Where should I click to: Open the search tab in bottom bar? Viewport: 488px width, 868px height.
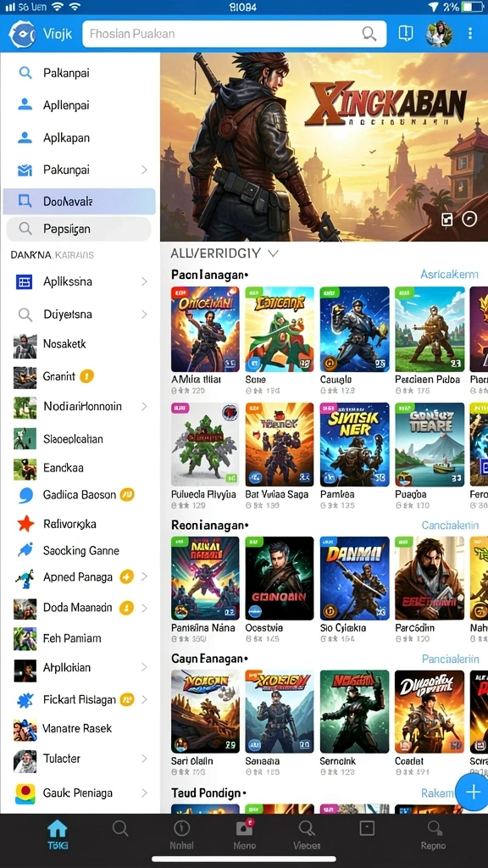click(120, 829)
